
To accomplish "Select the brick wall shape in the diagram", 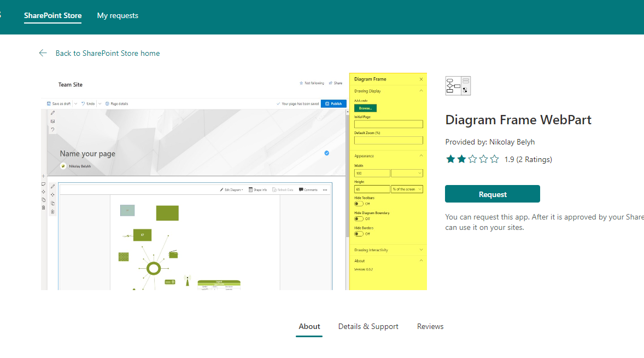I will click(124, 257).
